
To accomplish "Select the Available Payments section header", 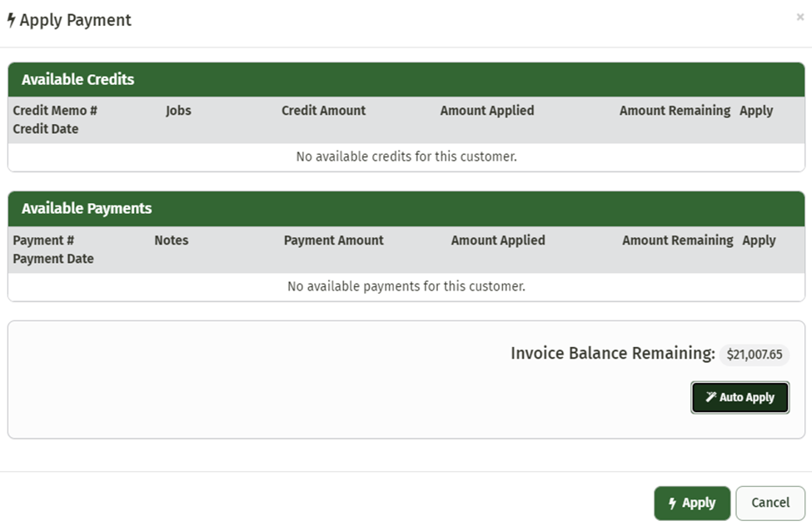I will (87, 209).
